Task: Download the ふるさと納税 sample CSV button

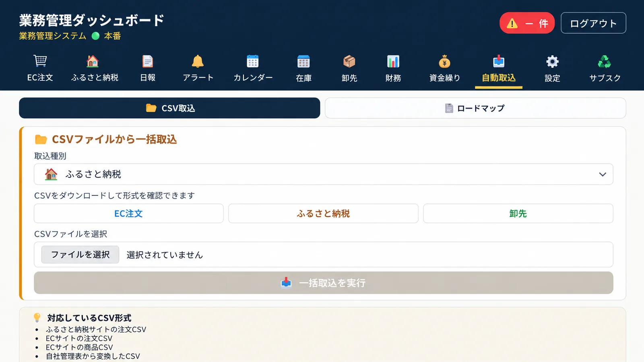Action: click(323, 213)
